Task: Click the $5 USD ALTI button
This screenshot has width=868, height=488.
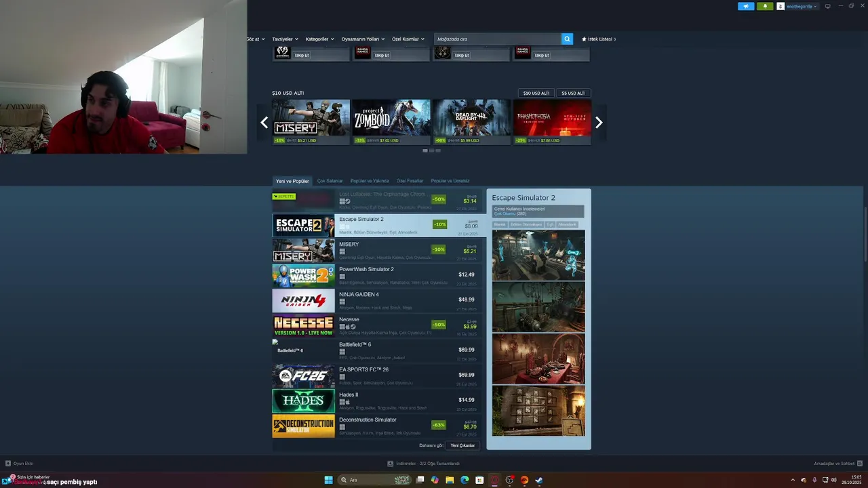Action: [x=573, y=93]
